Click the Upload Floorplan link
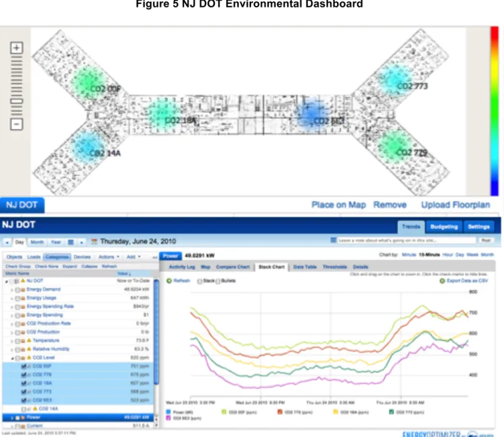The image size is (504, 437). coord(456,205)
